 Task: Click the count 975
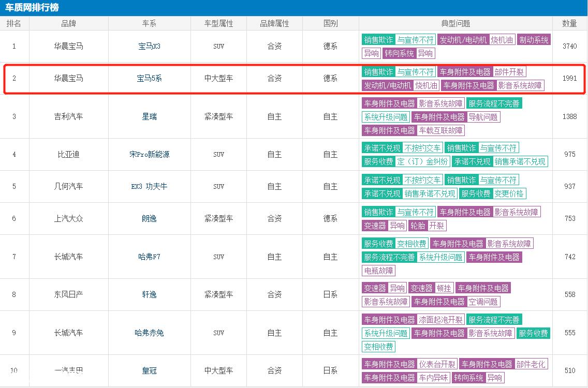click(x=569, y=155)
